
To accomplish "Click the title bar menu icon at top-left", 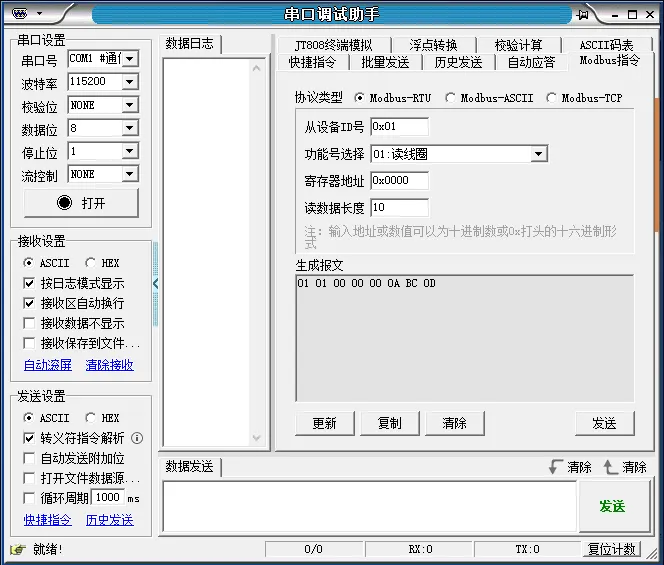I will click(x=21, y=13).
